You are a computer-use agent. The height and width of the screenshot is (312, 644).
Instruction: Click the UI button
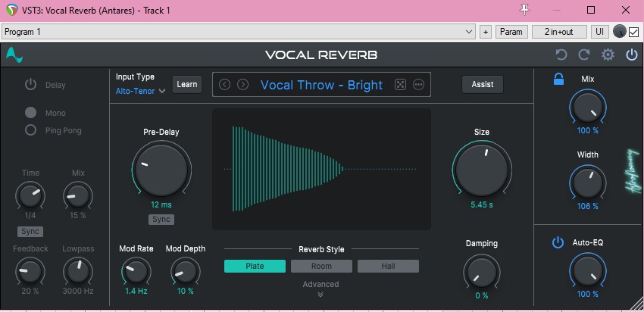pos(599,32)
